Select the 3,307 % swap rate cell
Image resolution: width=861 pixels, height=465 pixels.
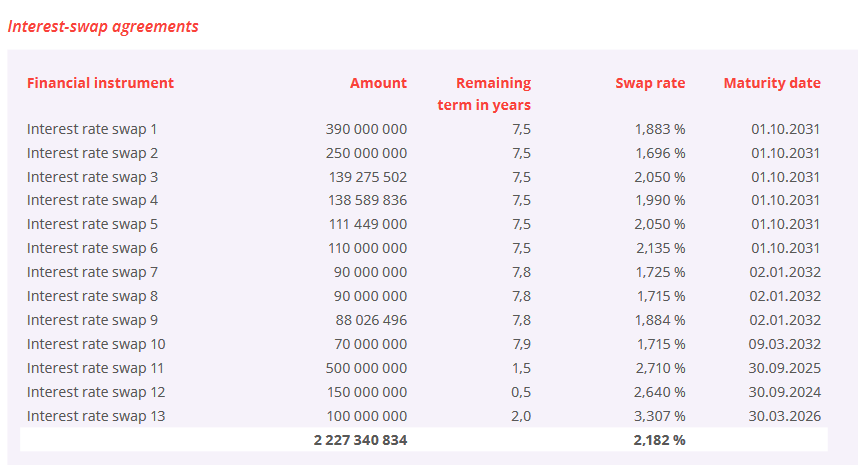pyautogui.click(x=659, y=416)
